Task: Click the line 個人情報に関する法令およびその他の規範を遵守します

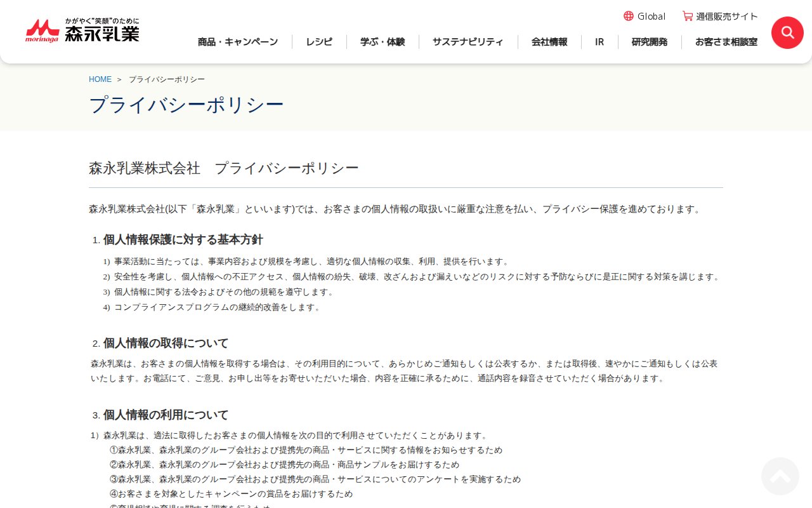Action: click(x=225, y=292)
